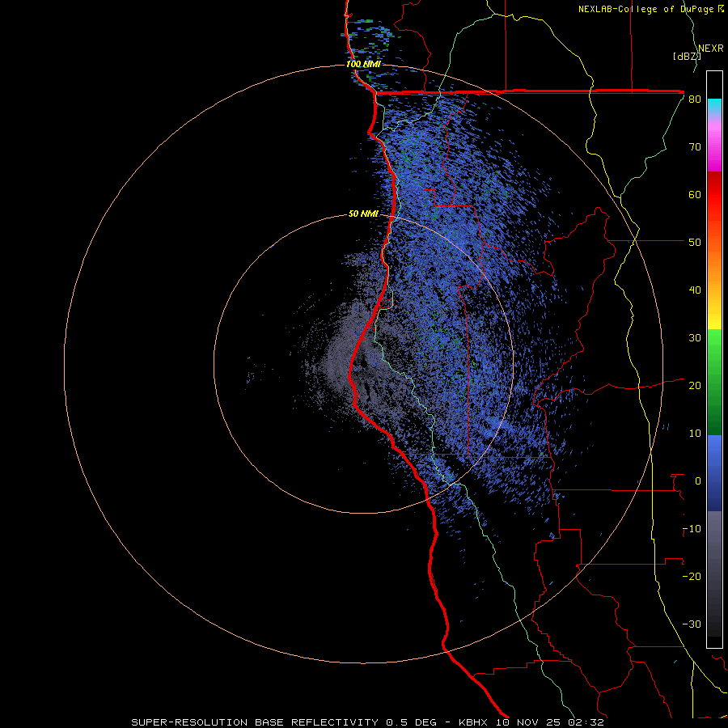Click the 80 value on the dBZ scale
The width and height of the screenshot is (728, 728).
(695, 99)
